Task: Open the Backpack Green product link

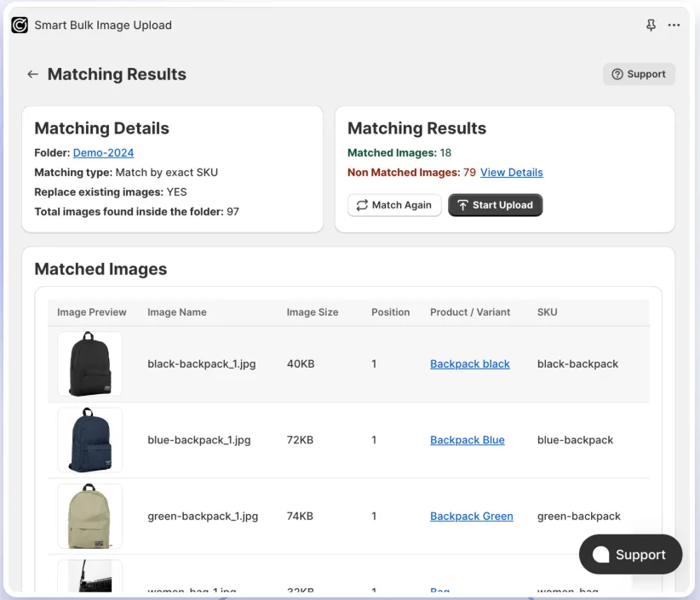Action: coord(472,516)
